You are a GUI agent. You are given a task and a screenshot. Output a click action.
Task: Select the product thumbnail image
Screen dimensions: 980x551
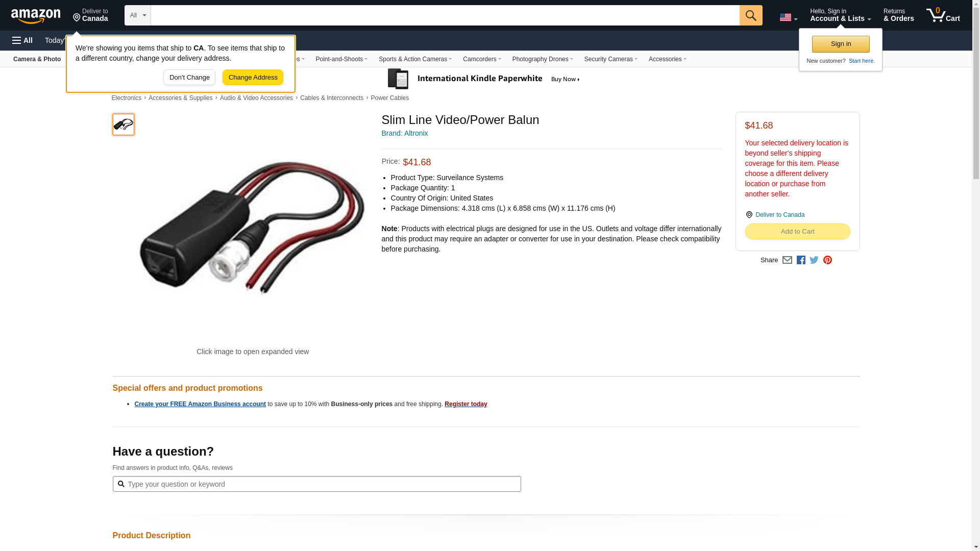(124, 124)
